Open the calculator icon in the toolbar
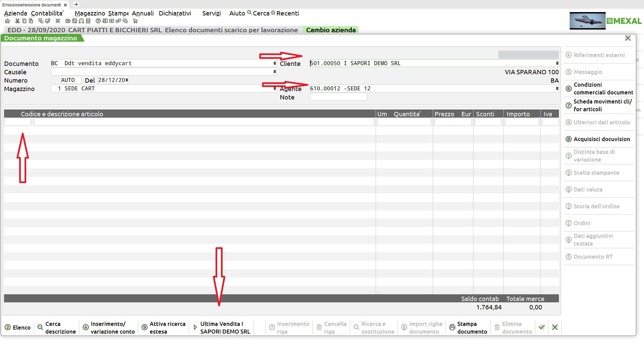This screenshot has width=644, height=344. (x=88, y=21)
